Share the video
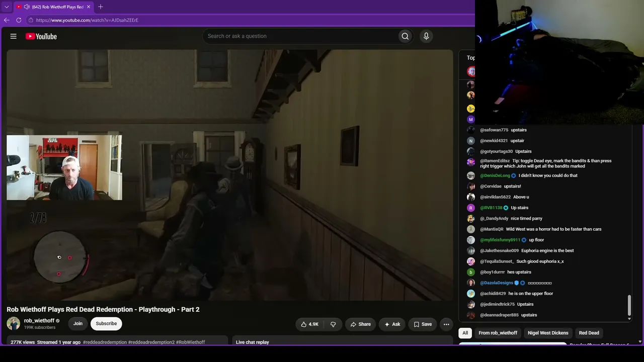 pos(361,324)
